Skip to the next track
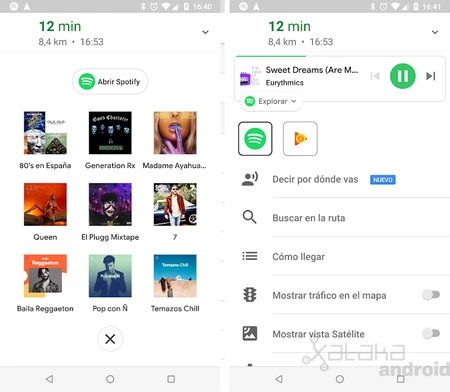The height and width of the screenshot is (392, 450). pyautogui.click(x=431, y=76)
